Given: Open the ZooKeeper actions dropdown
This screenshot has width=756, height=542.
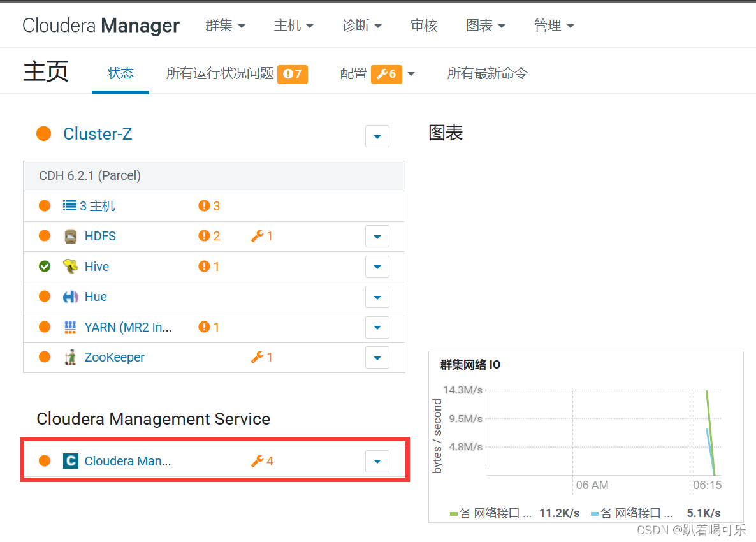Looking at the screenshot, I should coord(377,358).
